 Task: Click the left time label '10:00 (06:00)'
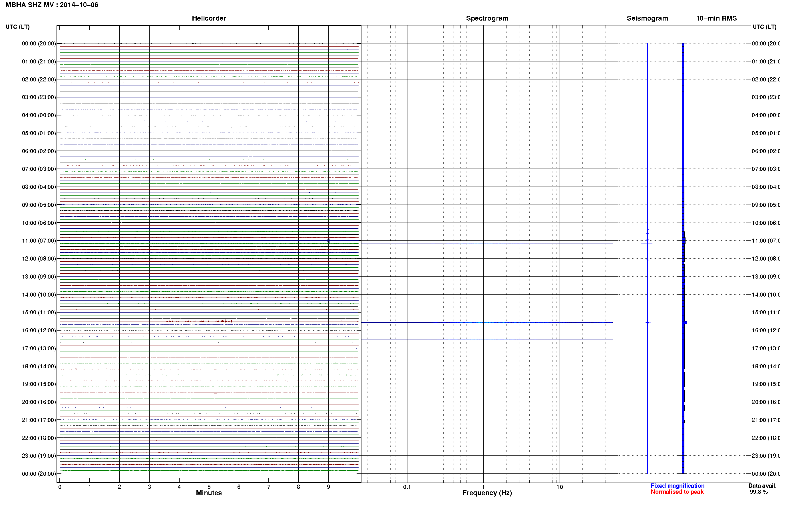pyautogui.click(x=39, y=223)
